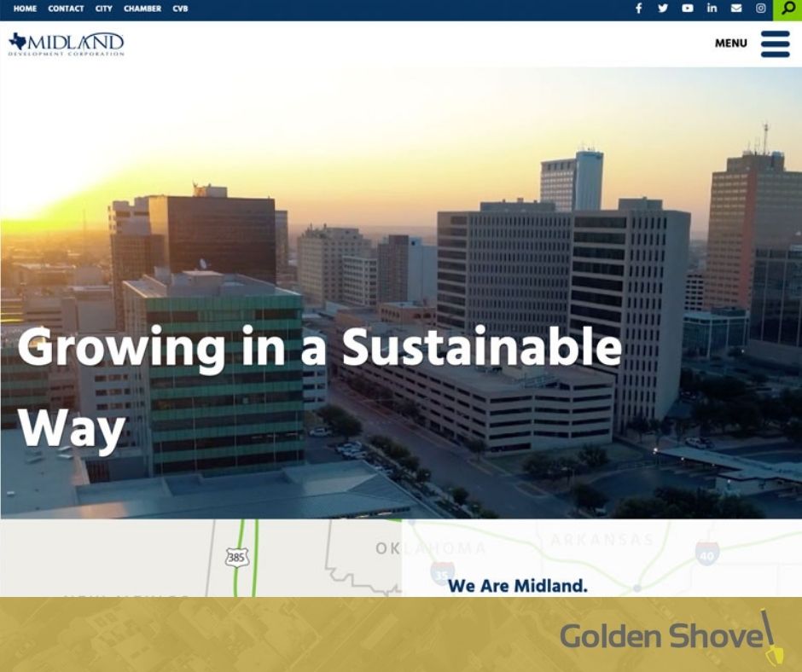Open the Instagram social link
This screenshot has height=672, width=802.
[760, 9]
